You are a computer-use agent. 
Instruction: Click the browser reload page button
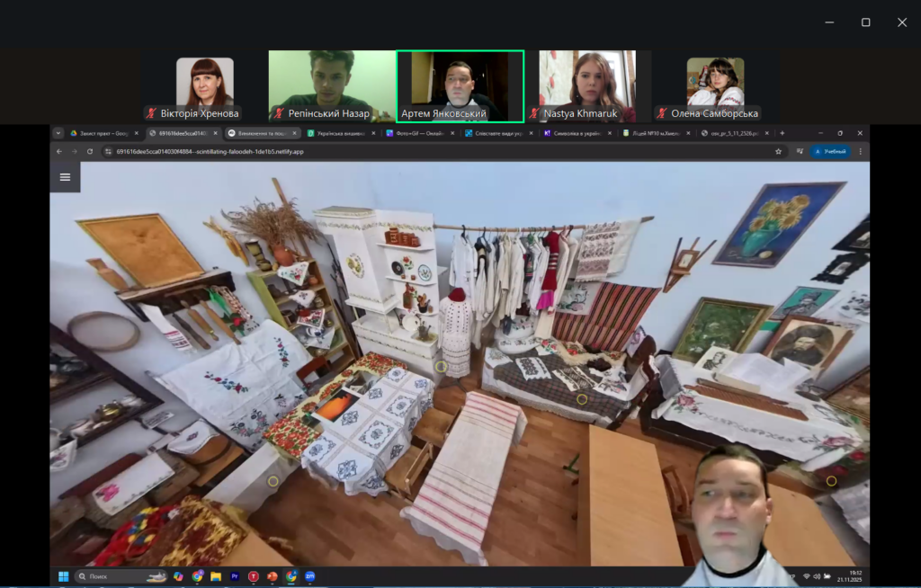[90, 151]
